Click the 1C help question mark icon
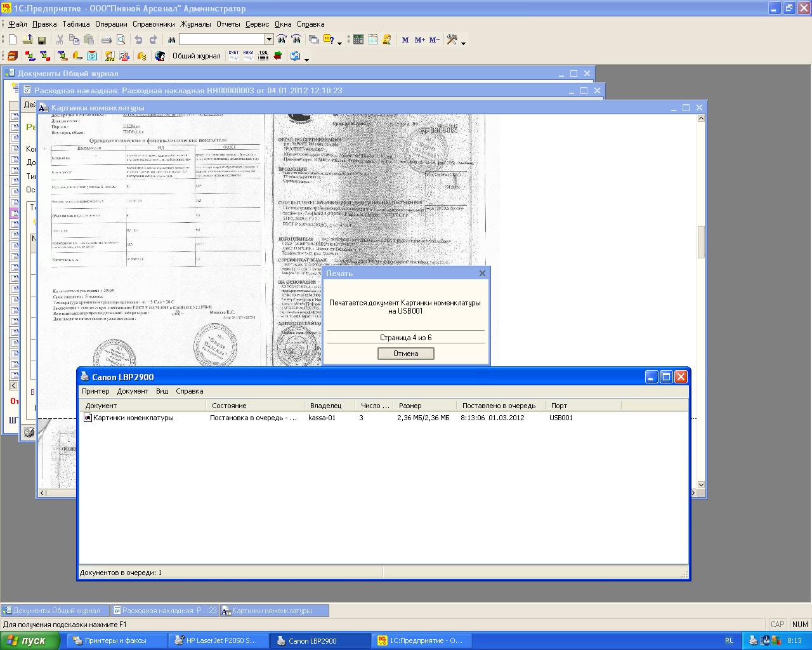Viewport: 812px width, 650px height. point(329,39)
